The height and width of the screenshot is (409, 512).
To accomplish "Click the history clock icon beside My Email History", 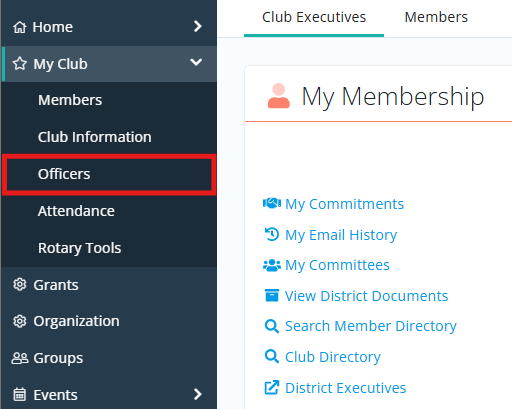I will [x=272, y=234].
